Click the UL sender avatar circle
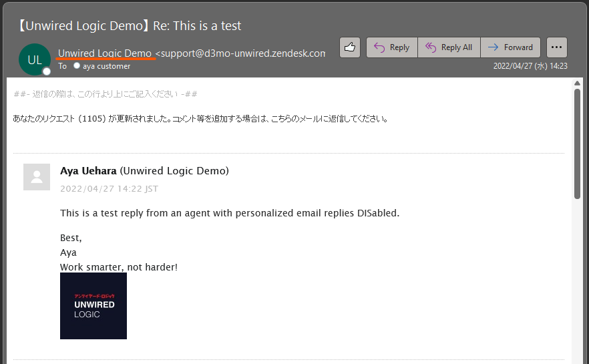The image size is (589, 364). coord(35,59)
